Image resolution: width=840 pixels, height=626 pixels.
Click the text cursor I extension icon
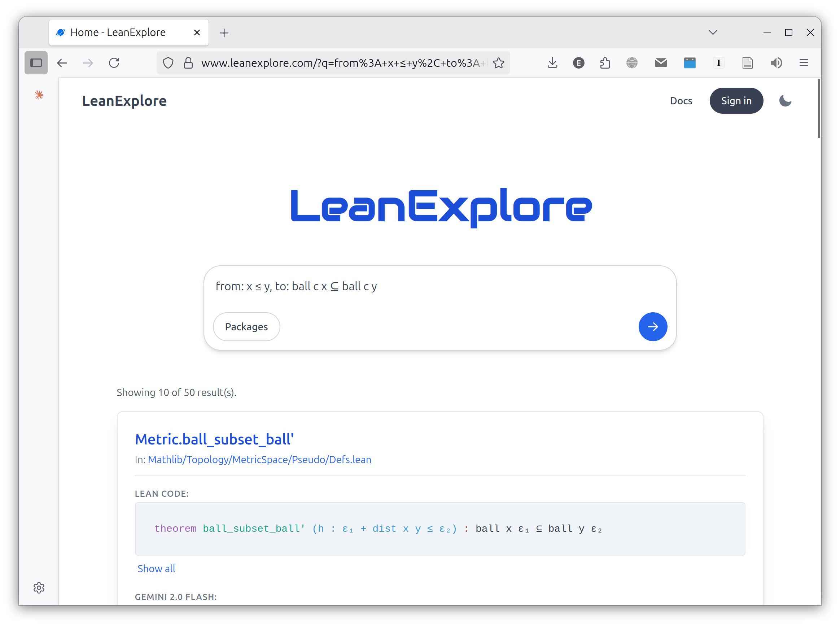tap(718, 63)
